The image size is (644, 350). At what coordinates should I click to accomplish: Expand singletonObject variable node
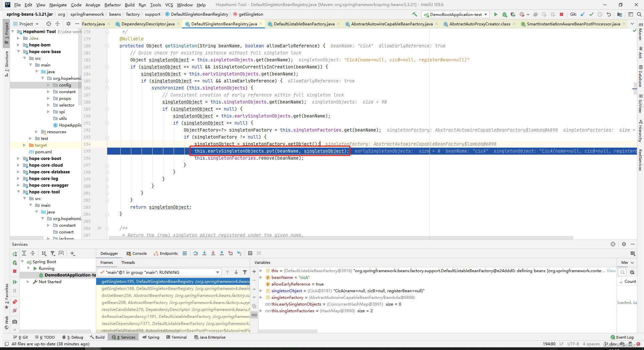click(261, 291)
